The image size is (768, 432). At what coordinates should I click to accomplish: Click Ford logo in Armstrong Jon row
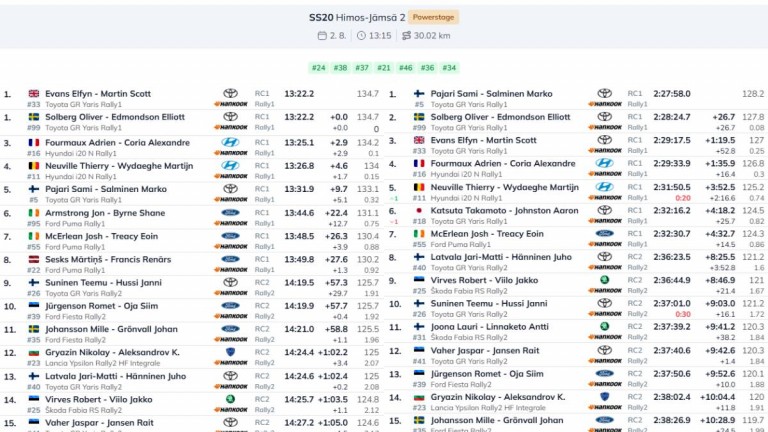[x=230, y=213]
